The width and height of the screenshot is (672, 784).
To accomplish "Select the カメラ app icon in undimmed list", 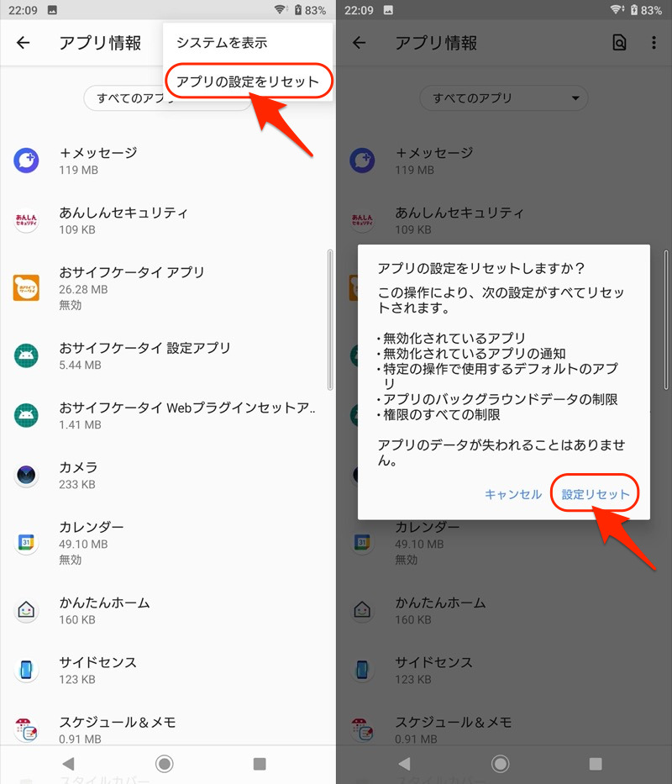I will [x=26, y=475].
